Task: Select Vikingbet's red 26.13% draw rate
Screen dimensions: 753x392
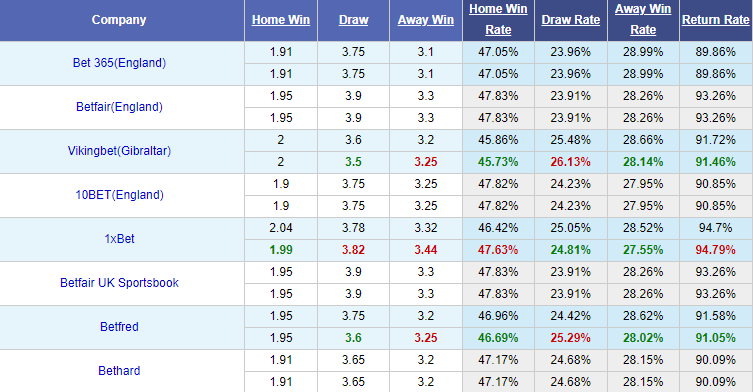Action: pyautogui.click(x=571, y=162)
